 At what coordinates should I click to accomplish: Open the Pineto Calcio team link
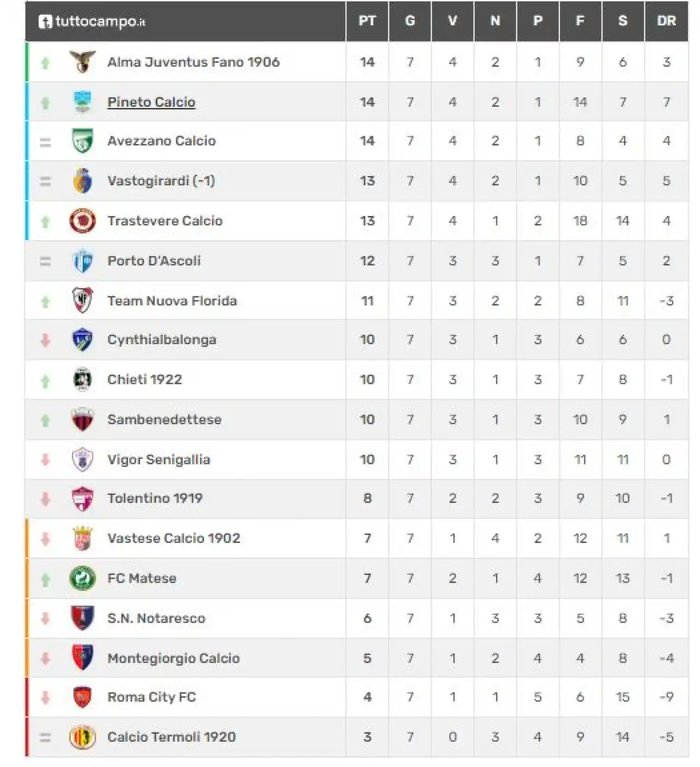(151, 102)
